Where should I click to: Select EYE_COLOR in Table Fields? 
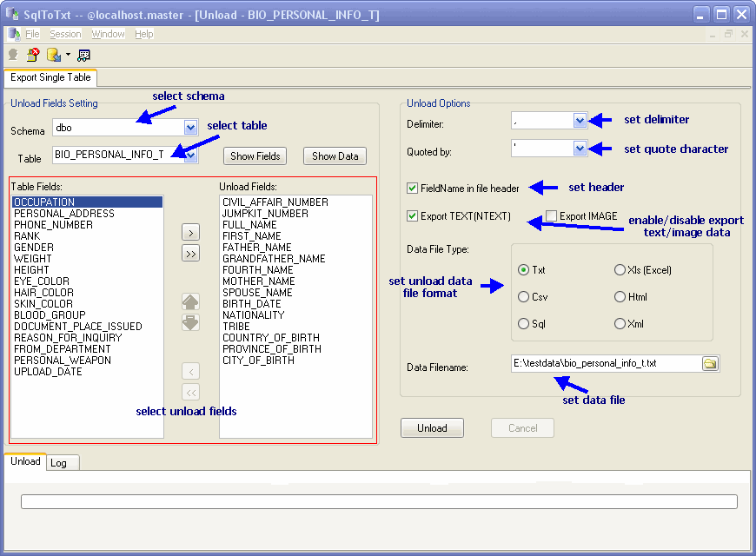pyautogui.click(x=87, y=281)
